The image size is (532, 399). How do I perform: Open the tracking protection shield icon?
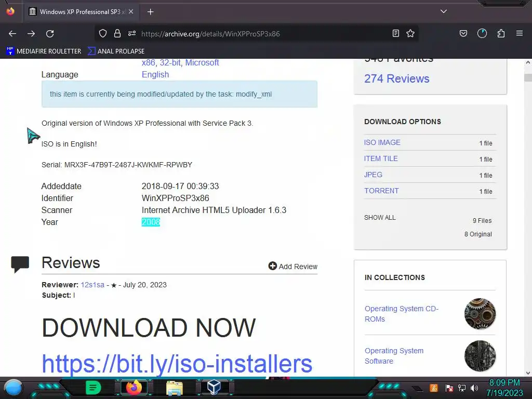point(103,33)
